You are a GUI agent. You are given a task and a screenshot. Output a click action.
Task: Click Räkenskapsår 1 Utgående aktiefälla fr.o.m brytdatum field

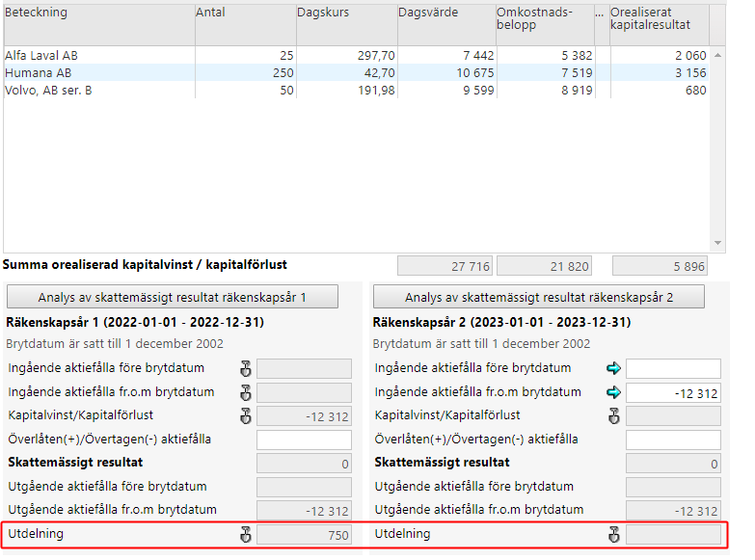pyautogui.click(x=304, y=511)
